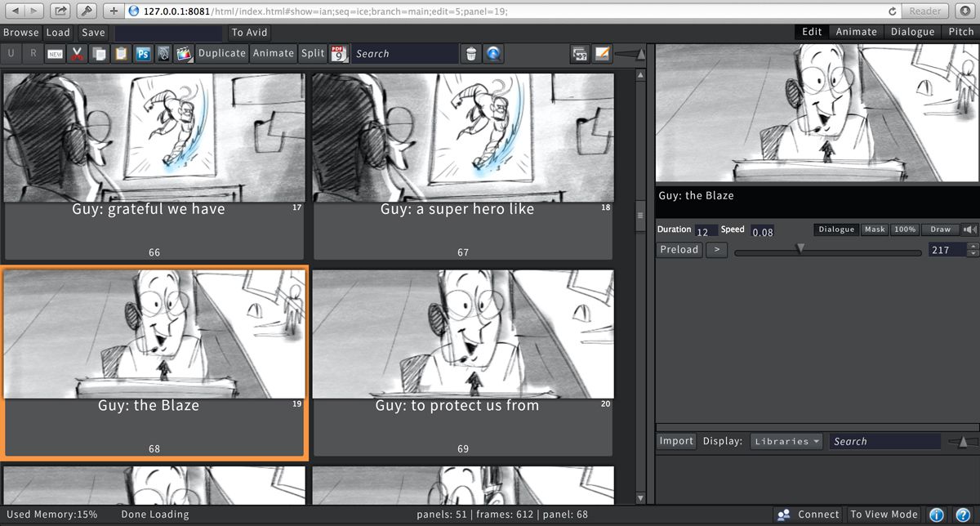Click the clipboard Paste icon
The width and height of the screenshot is (980, 526).
(x=121, y=54)
